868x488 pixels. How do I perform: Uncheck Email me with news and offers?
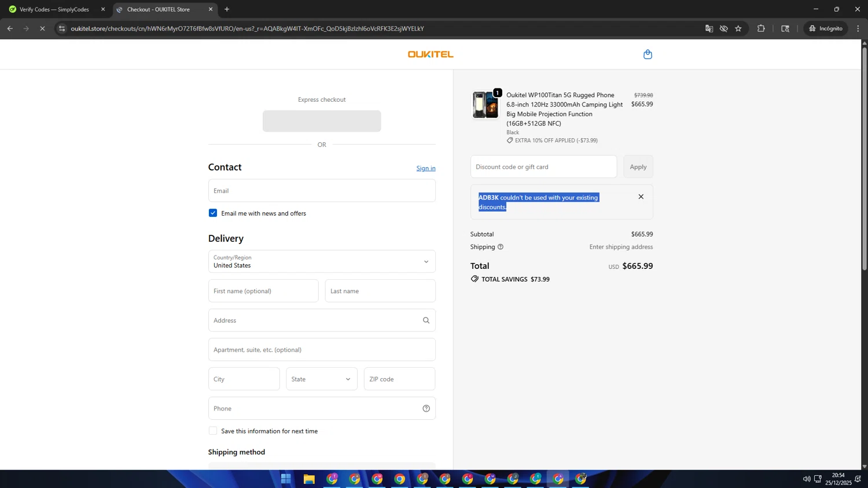pyautogui.click(x=213, y=213)
